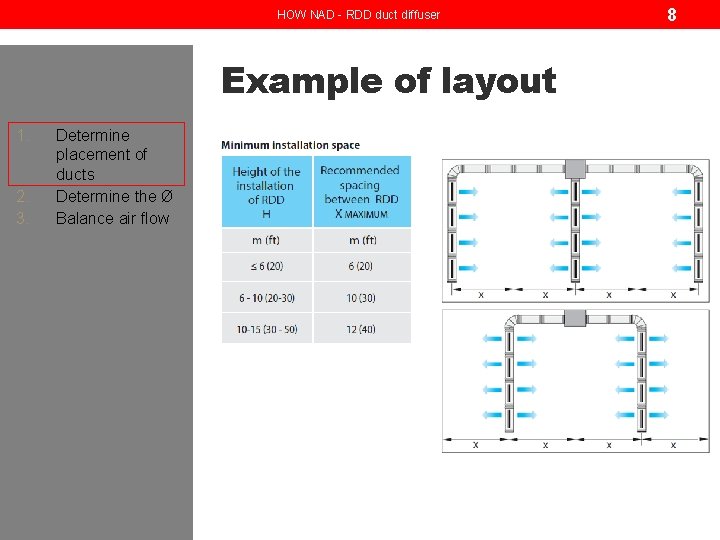This screenshot has width=720, height=540.
Task: Click the 'Example of layout' slide title
Action: pos(388,81)
